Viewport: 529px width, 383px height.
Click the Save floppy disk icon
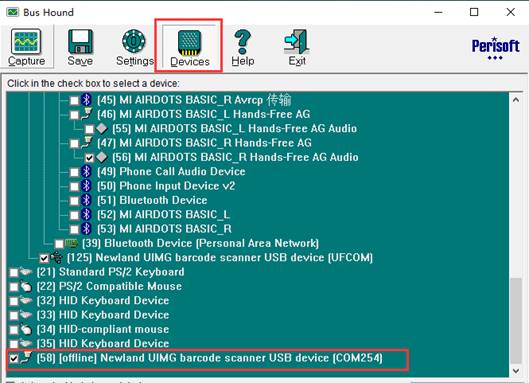pos(80,42)
